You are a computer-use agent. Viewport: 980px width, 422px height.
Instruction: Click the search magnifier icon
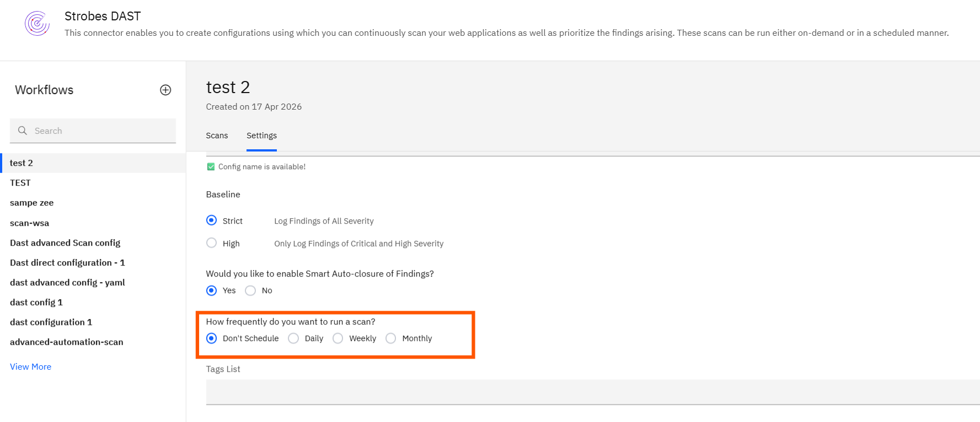point(23,131)
